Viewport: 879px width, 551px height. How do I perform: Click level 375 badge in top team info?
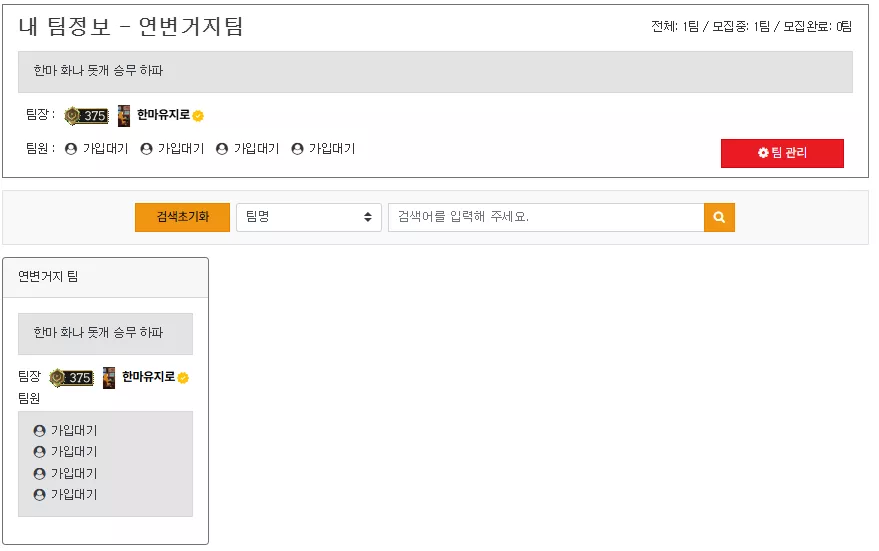click(x=86, y=116)
